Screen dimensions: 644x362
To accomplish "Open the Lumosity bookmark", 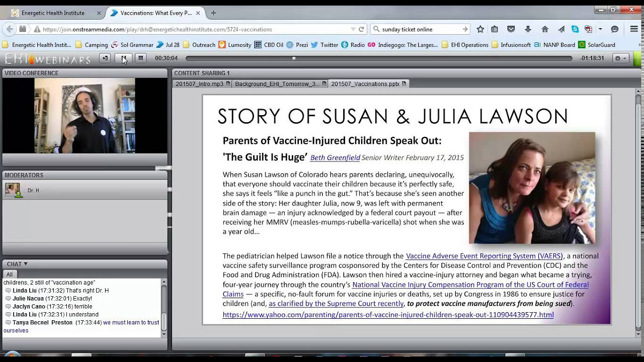I will (235, 45).
